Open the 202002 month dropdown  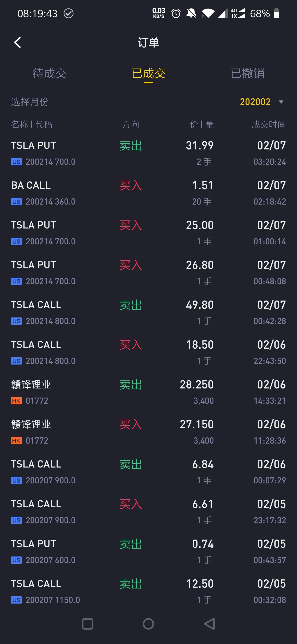click(x=261, y=102)
